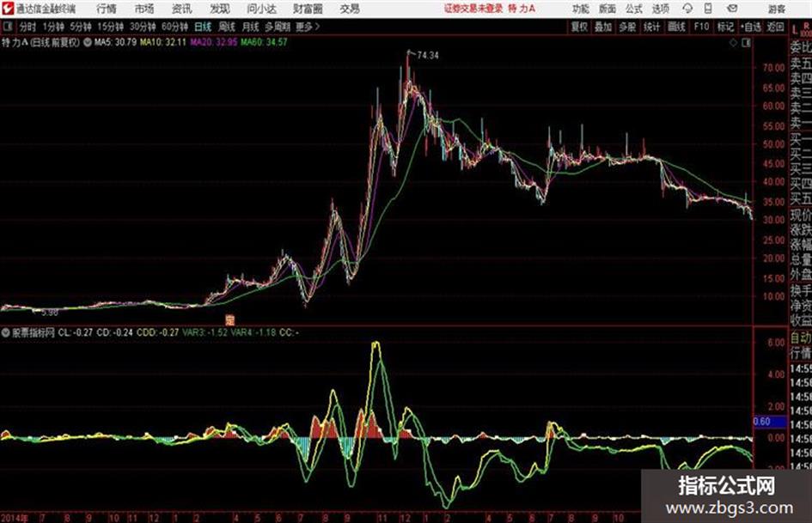Switch to 月线 monthly period
This screenshot has width=812, height=523.
(250, 27)
